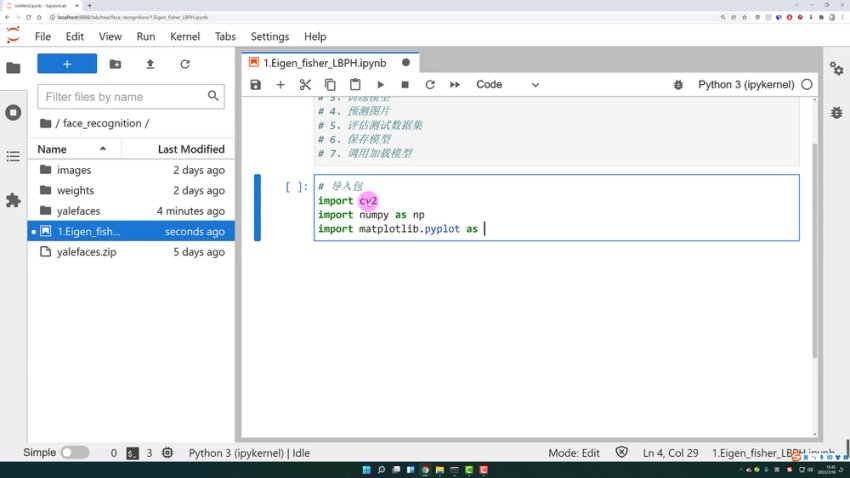Run the selected cell with the play icon
The height and width of the screenshot is (478, 850).
click(380, 85)
